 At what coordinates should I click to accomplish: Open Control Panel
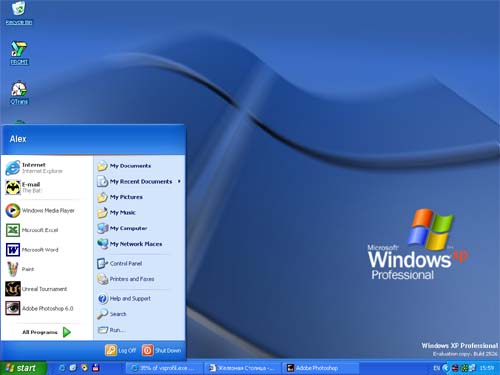click(x=139, y=263)
